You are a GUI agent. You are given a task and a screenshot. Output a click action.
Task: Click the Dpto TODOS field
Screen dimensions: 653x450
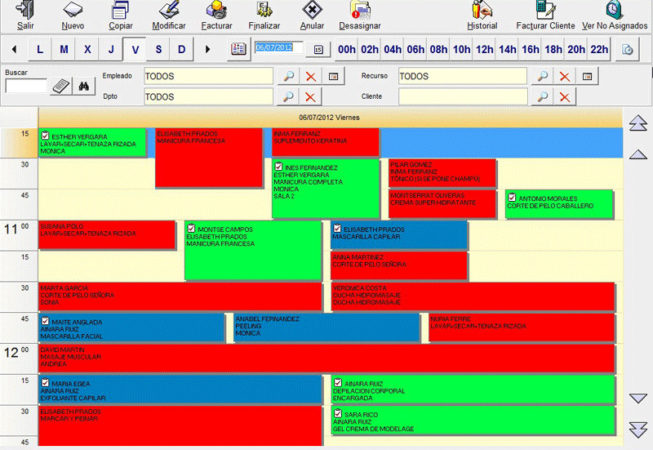coord(208,97)
